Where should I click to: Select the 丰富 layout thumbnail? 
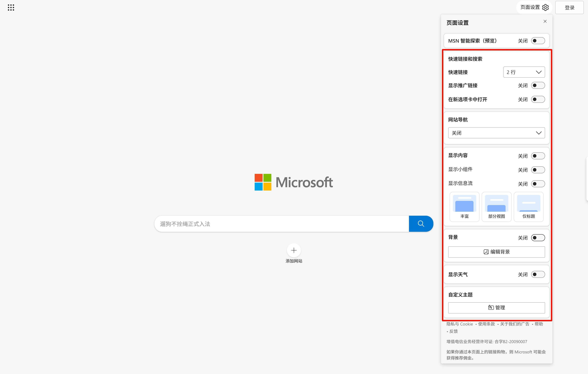click(464, 207)
